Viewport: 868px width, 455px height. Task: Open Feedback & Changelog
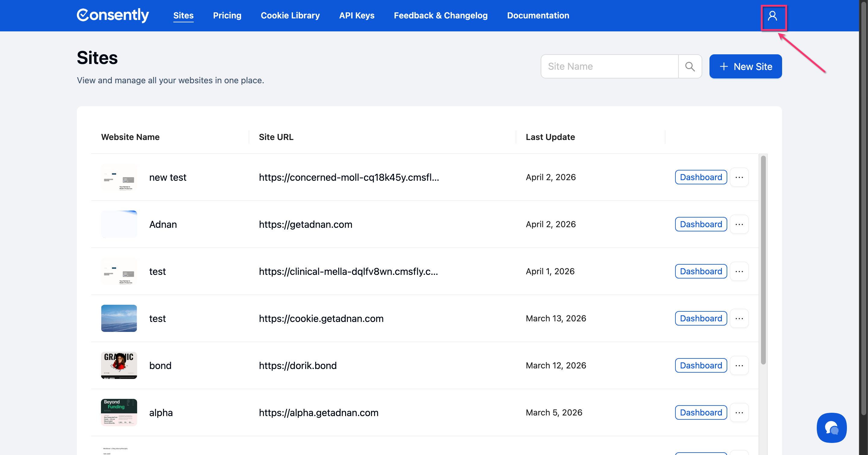[440, 15]
